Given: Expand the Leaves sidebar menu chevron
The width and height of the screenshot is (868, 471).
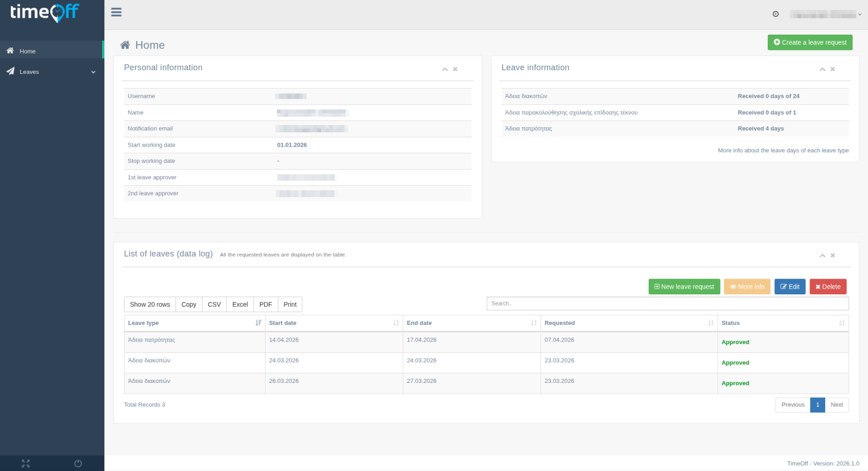Looking at the screenshot, I should [x=93, y=72].
